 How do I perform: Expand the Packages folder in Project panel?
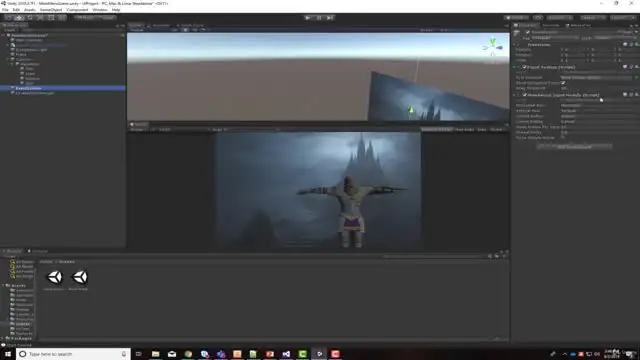[x=3, y=338]
